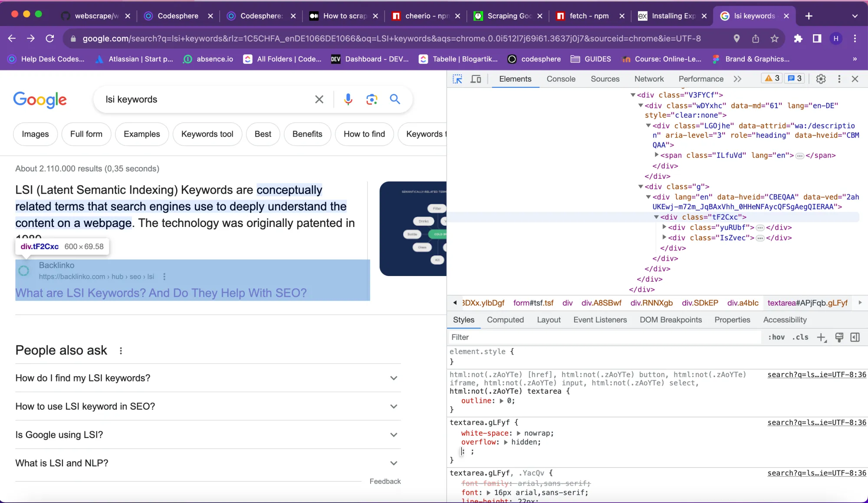
Task: Open the 'What are LSI Keywords?' Backlinko result
Action: point(161,293)
